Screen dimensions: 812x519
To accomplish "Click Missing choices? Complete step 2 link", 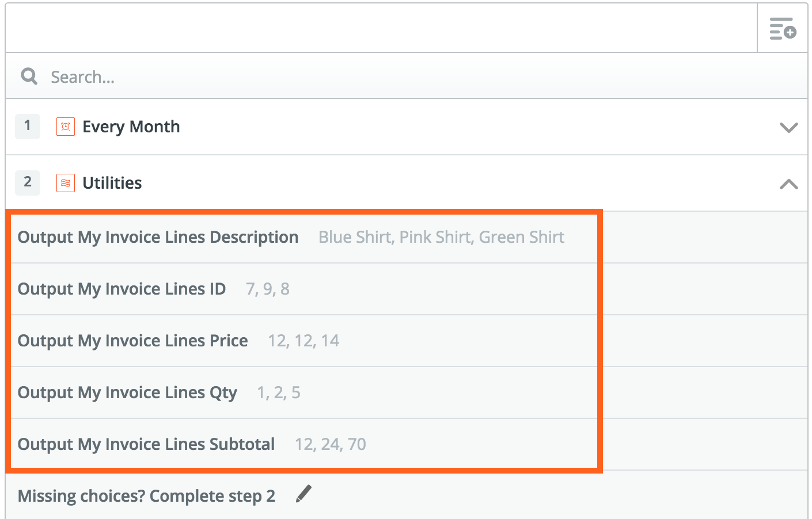I will tap(146, 496).
